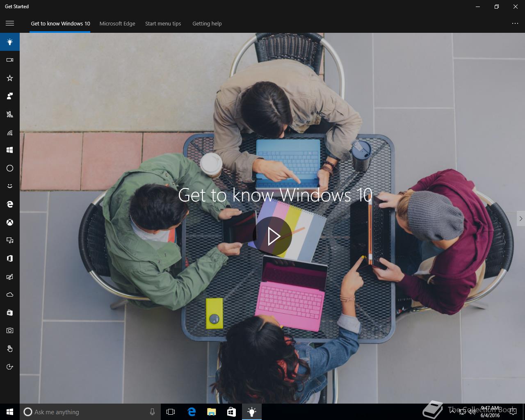Switch to the Getting help tab
The image size is (525, 420).
tap(207, 23)
